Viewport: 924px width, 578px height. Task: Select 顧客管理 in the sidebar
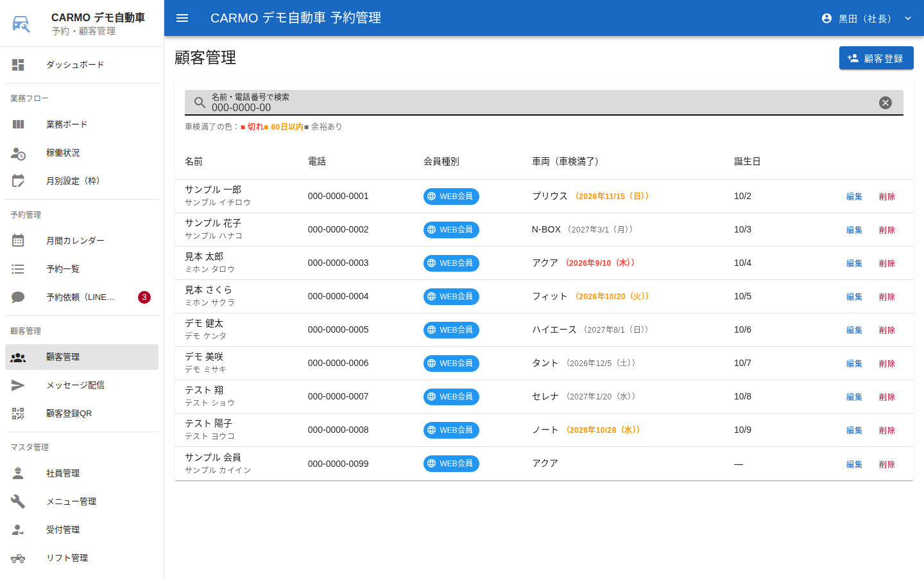[81, 357]
